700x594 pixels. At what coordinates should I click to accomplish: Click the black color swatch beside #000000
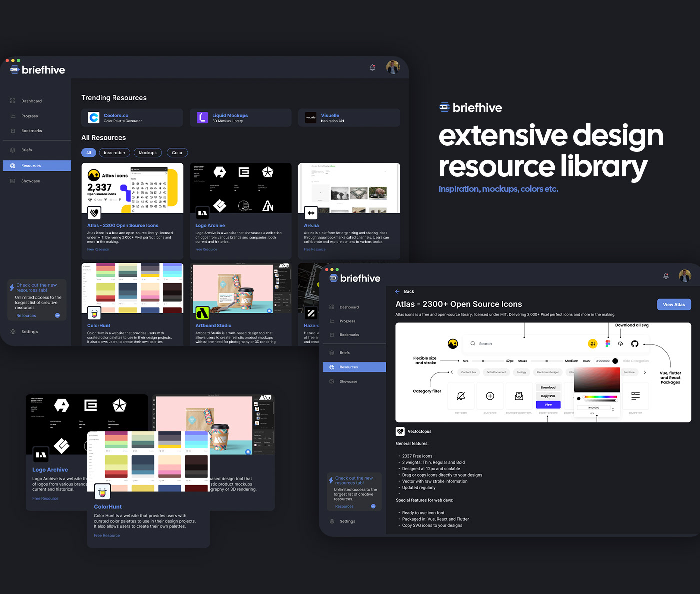click(x=615, y=361)
